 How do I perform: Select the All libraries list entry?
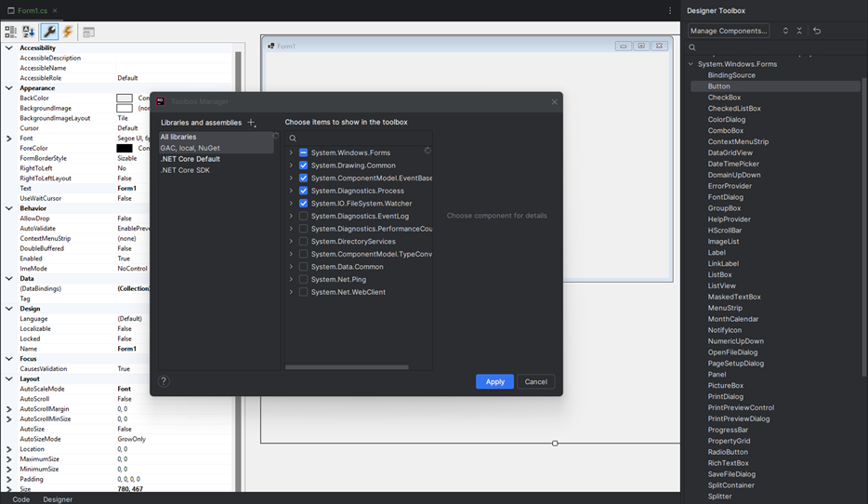(216, 137)
